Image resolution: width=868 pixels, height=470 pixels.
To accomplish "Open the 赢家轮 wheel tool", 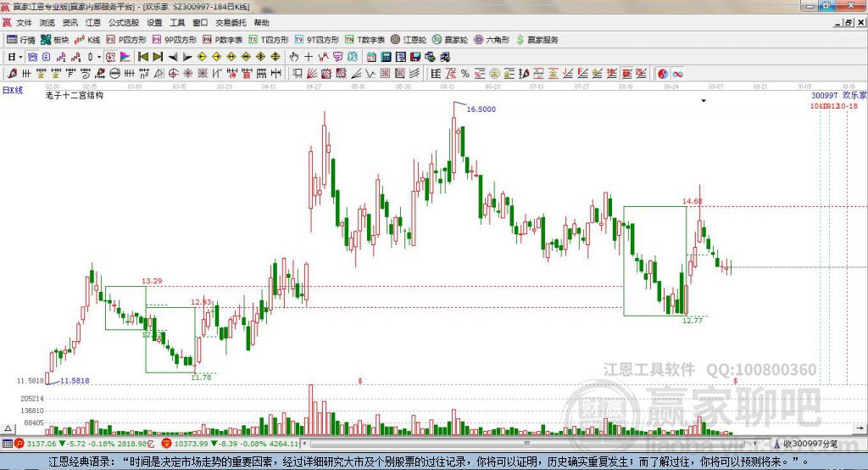I will coord(450,40).
